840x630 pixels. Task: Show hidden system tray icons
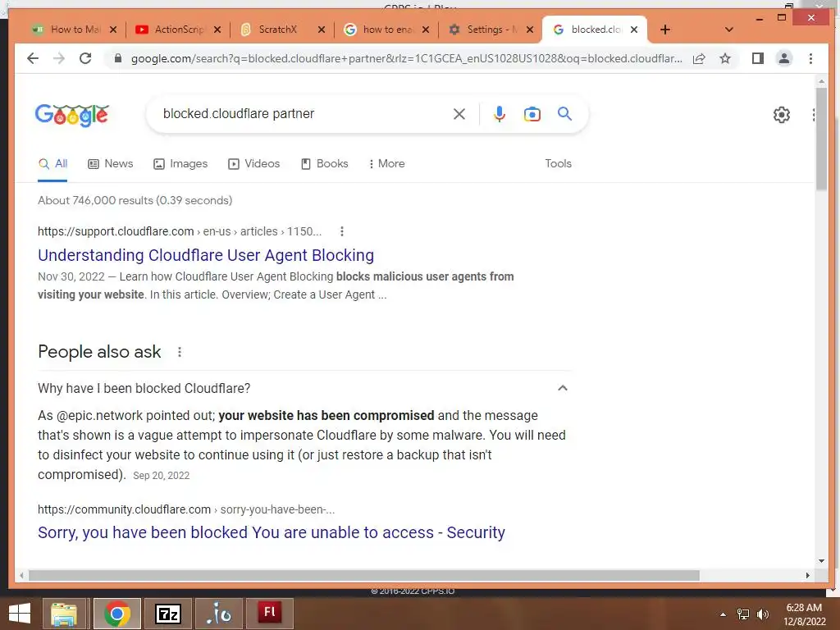click(723, 614)
